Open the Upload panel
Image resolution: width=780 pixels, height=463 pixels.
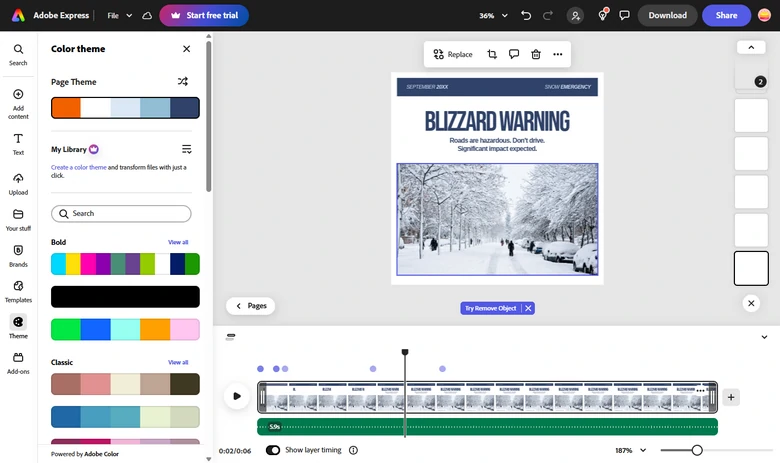pos(18,184)
